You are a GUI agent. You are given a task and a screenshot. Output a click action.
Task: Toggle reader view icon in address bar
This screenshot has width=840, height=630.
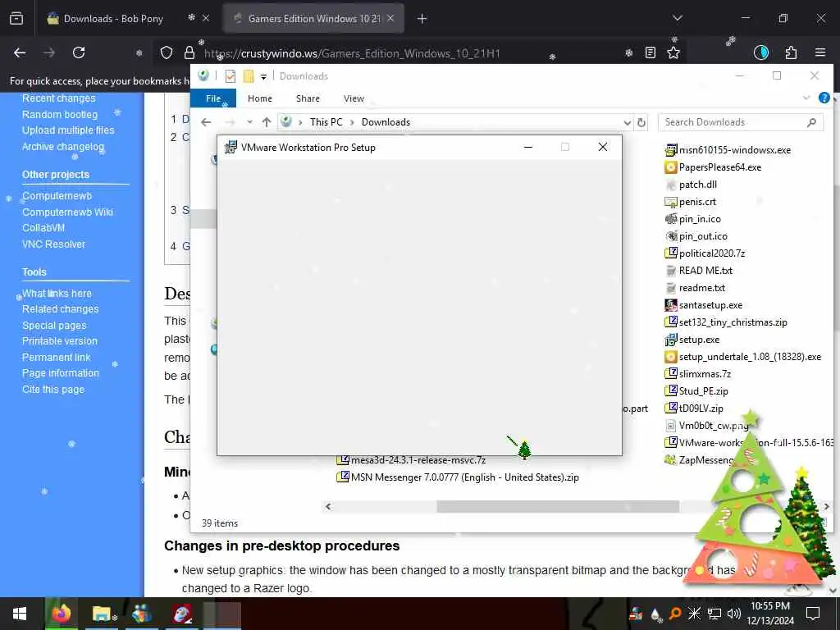click(x=651, y=52)
